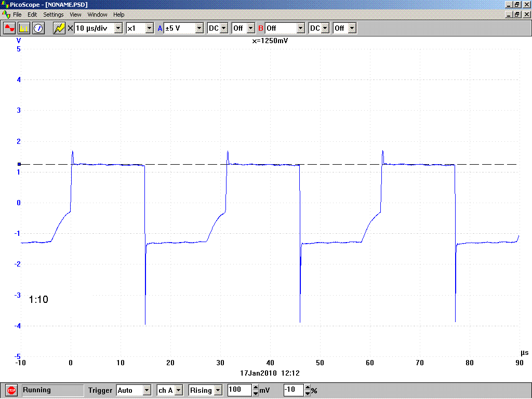This screenshot has width=532, height=399.
Task: Open the Rising trigger direction dropdown
Action: coord(218,391)
